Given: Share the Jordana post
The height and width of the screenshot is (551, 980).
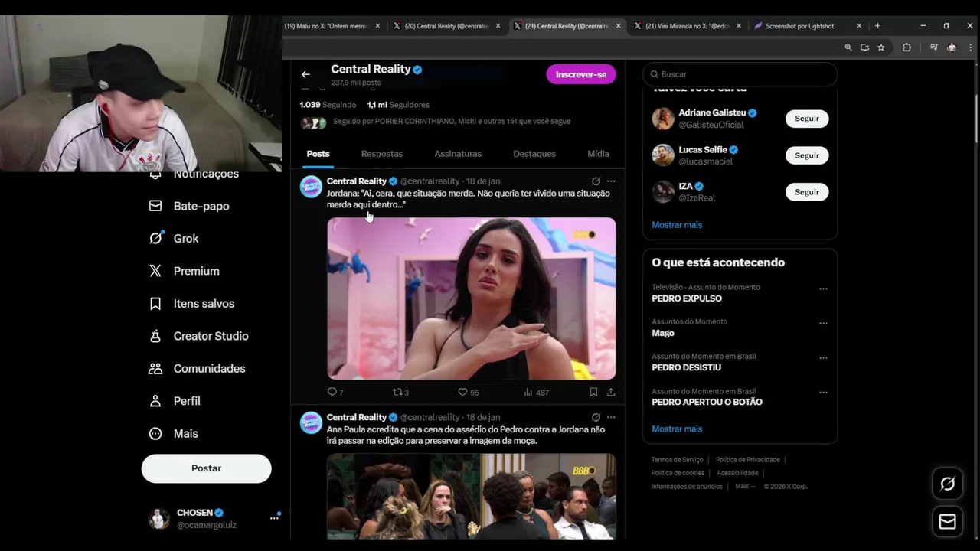Looking at the screenshot, I should 611,392.
